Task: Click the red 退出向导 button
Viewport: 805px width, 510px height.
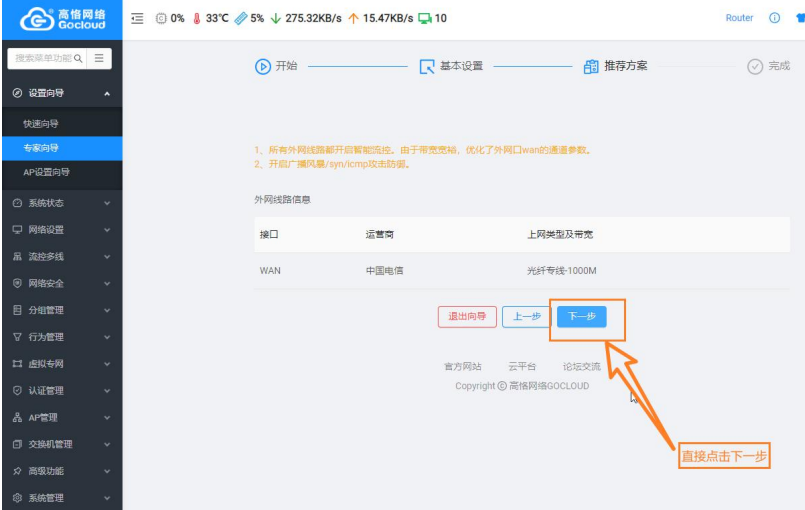Action: (467, 317)
